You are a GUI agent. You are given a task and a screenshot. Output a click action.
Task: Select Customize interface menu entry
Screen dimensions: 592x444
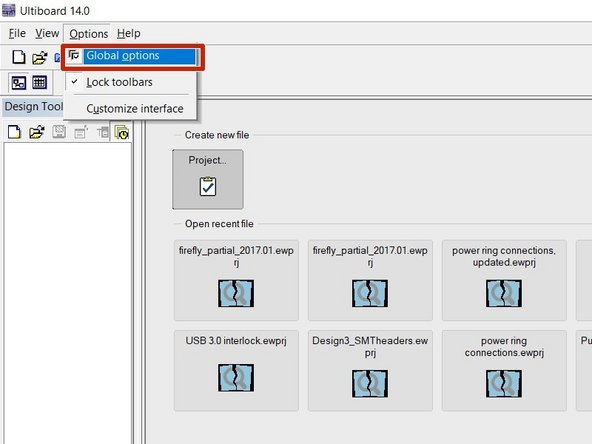tap(131, 109)
